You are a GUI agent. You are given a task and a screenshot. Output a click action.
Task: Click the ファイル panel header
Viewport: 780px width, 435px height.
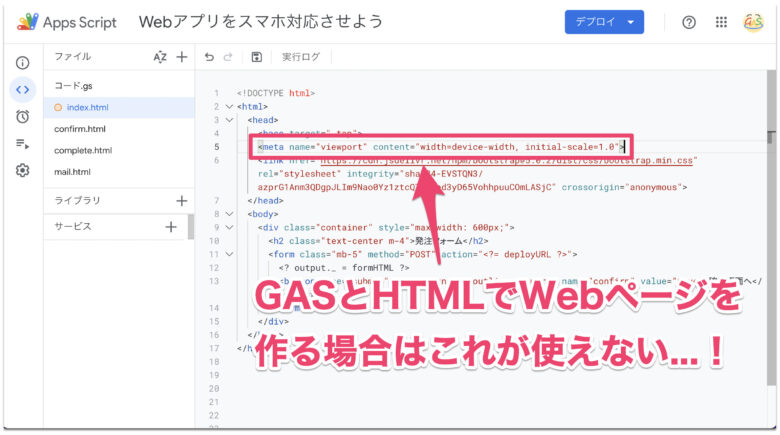(73, 57)
